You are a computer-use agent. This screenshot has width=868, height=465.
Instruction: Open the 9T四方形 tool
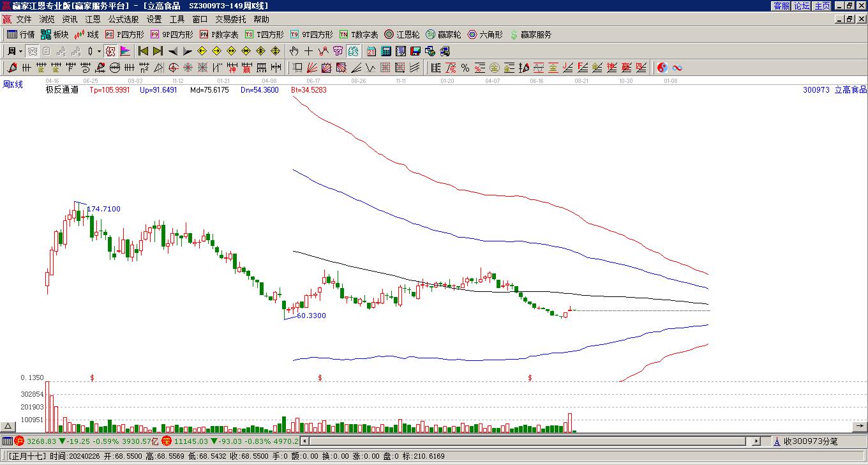tap(311, 34)
